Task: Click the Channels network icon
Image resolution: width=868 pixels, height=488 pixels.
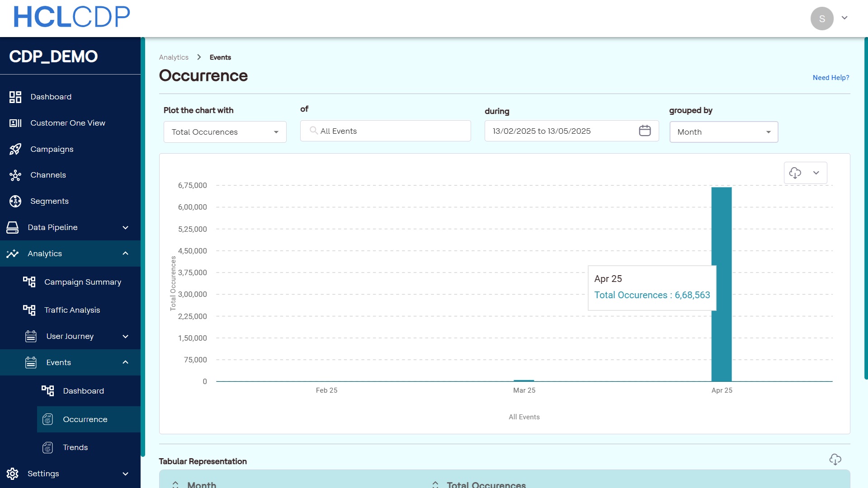Action: point(15,175)
